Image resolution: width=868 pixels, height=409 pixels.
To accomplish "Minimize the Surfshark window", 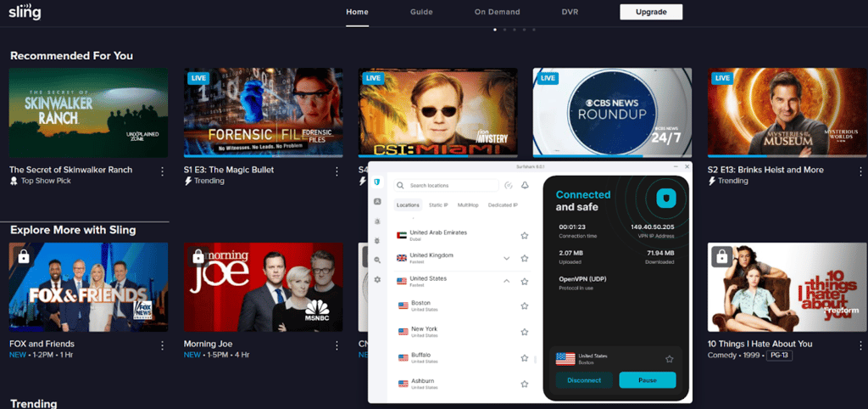I will (676, 166).
